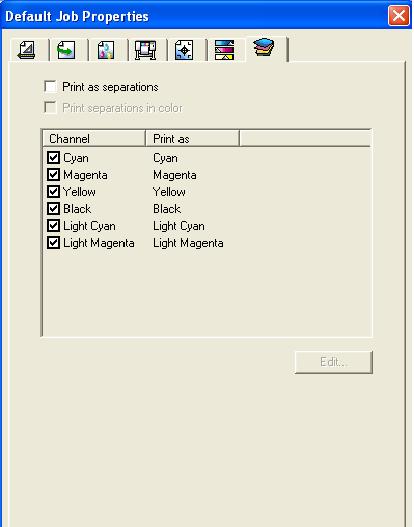The width and height of the screenshot is (414, 527).
Task: Open the cut contour tab with crosshair icon
Action: [x=184, y=50]
